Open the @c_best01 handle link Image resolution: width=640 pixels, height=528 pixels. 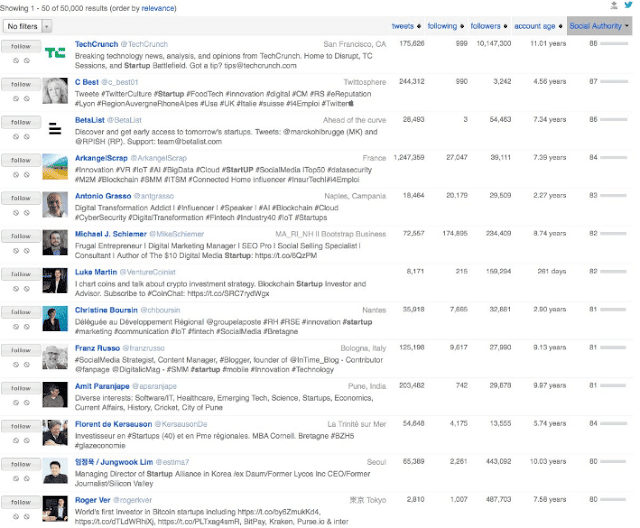pyautogui.click(x=120, y=82)
